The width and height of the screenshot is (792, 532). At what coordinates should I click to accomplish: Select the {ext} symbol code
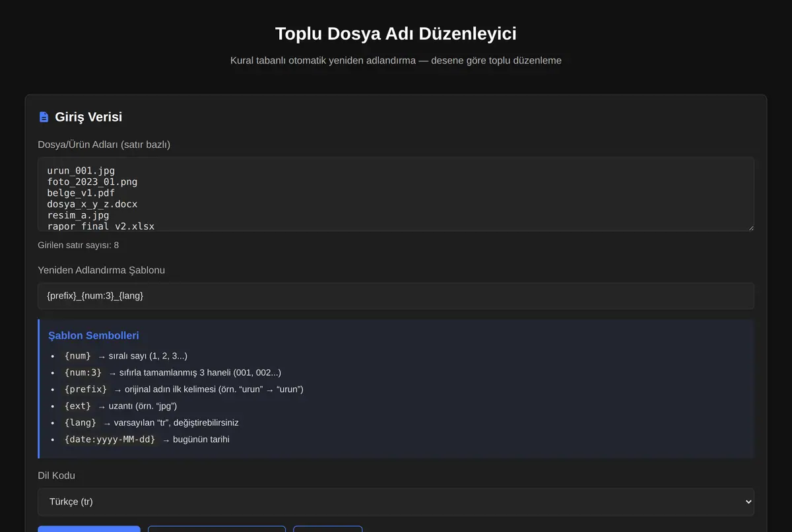[x=78, y=406]
